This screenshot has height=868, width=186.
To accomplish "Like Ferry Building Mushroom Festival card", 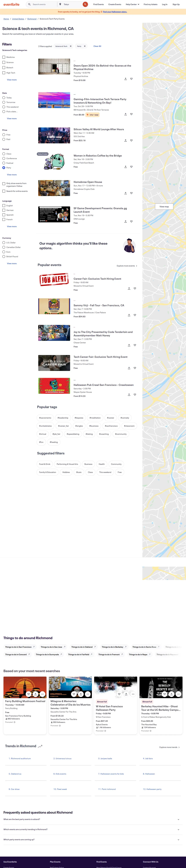I will [29, 694].
